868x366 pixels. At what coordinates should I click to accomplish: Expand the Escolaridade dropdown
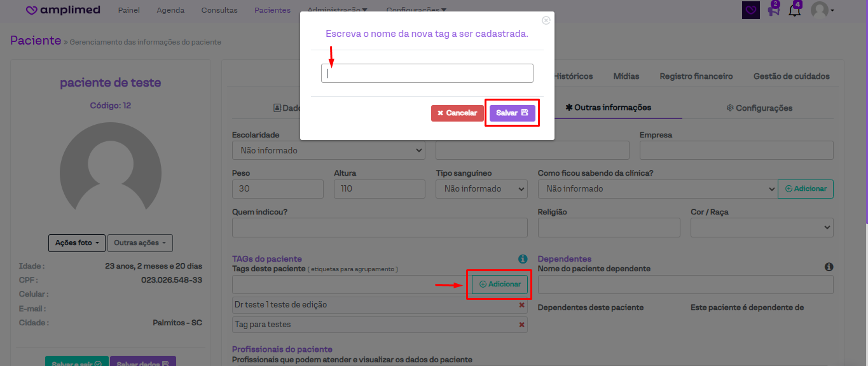click(328, 151)
